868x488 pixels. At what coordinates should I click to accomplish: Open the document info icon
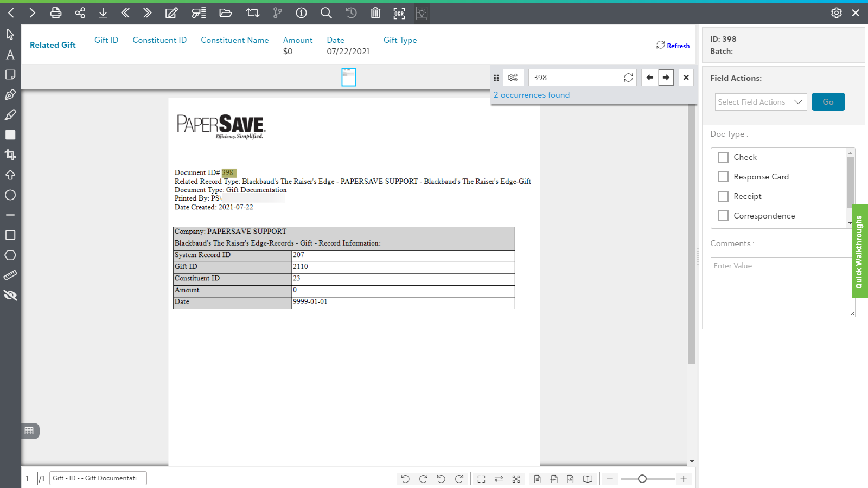tap(301, 13)
